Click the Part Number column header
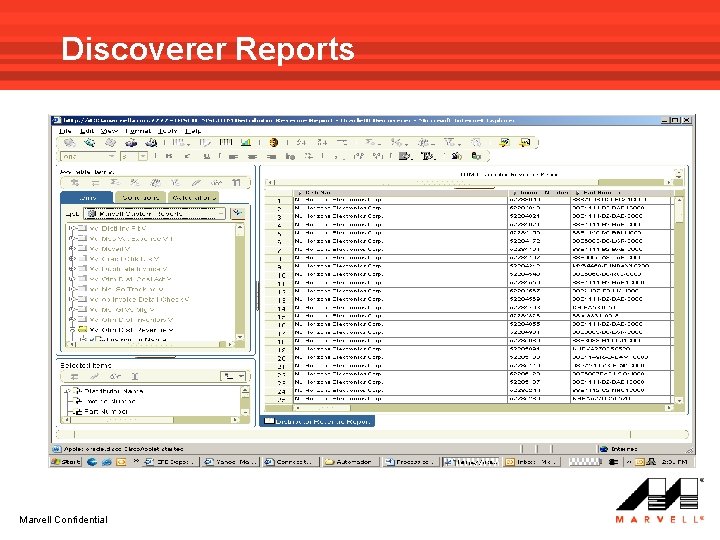Image resolution: width=720 pixels, height=540 pixels. point(620,192)
